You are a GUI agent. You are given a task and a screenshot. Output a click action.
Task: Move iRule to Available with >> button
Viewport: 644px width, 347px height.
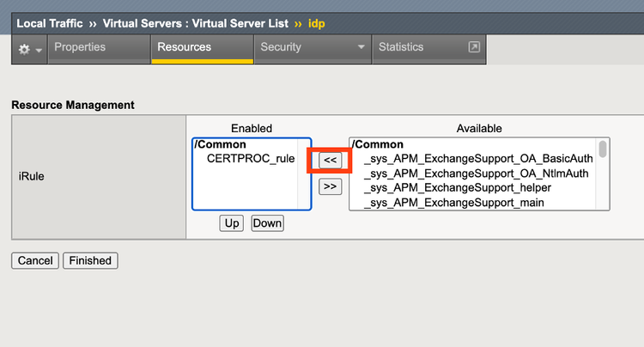coord(329,186)
